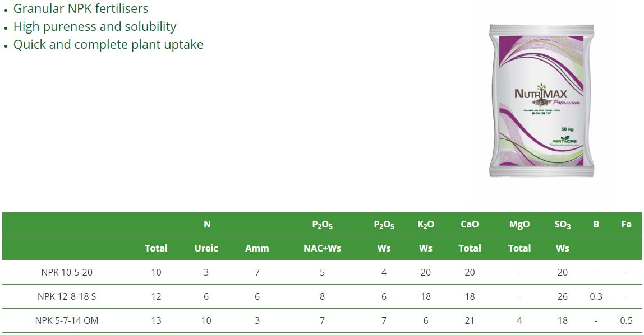The width and height of the screenshot is (644, 335).
Task: Click the Fe column header
Action: click(626, 224)
